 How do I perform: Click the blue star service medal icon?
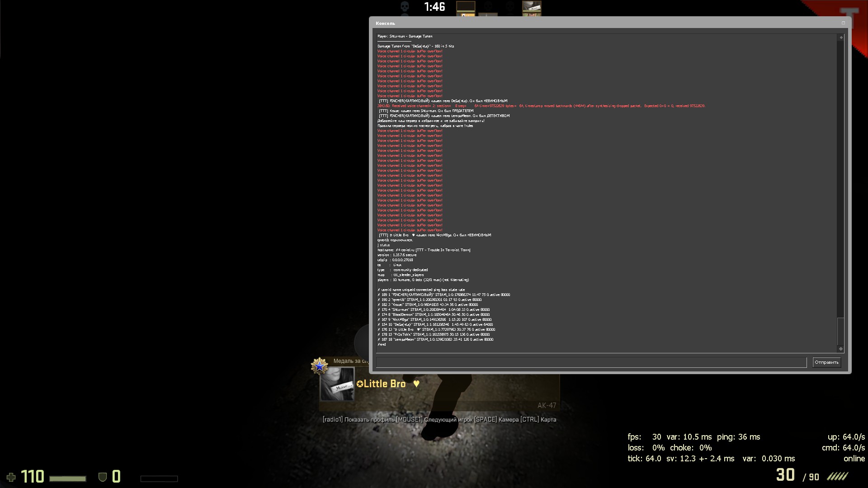[x=319, y=366]
